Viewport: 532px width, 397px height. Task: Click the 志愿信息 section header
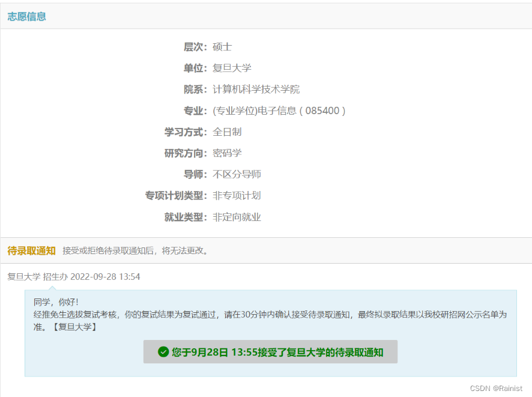point(26,16)
